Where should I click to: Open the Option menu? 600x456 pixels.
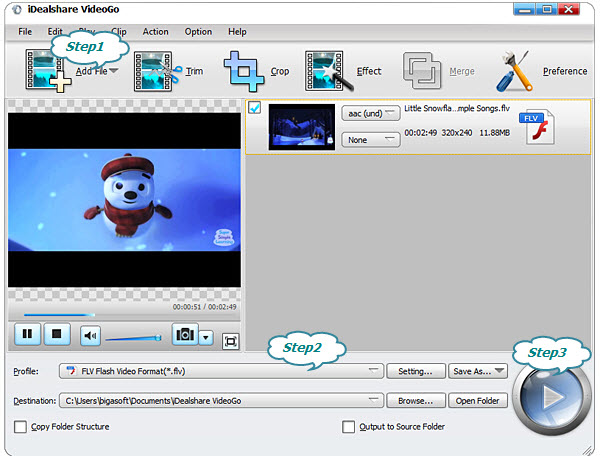point(198,32)
